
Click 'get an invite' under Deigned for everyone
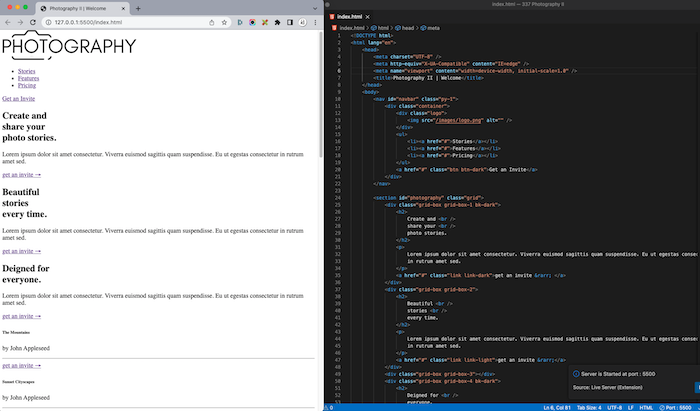[x=21, y=316]
